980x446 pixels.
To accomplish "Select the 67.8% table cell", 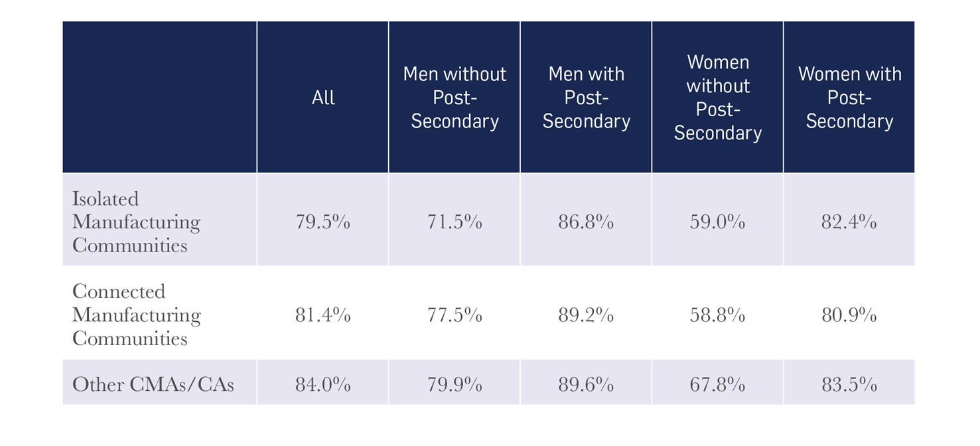I will 717,384.
